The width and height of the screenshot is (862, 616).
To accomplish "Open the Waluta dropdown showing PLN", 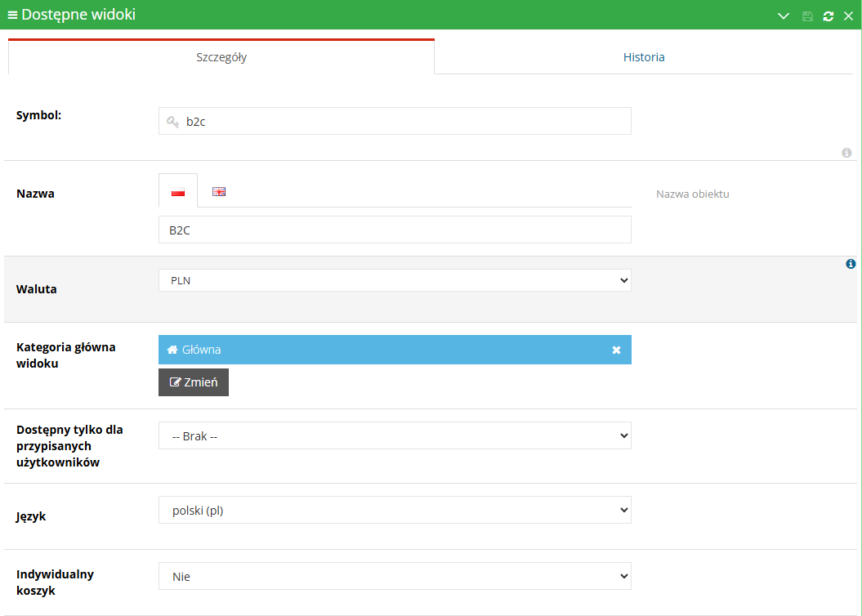I will (395, 280).
